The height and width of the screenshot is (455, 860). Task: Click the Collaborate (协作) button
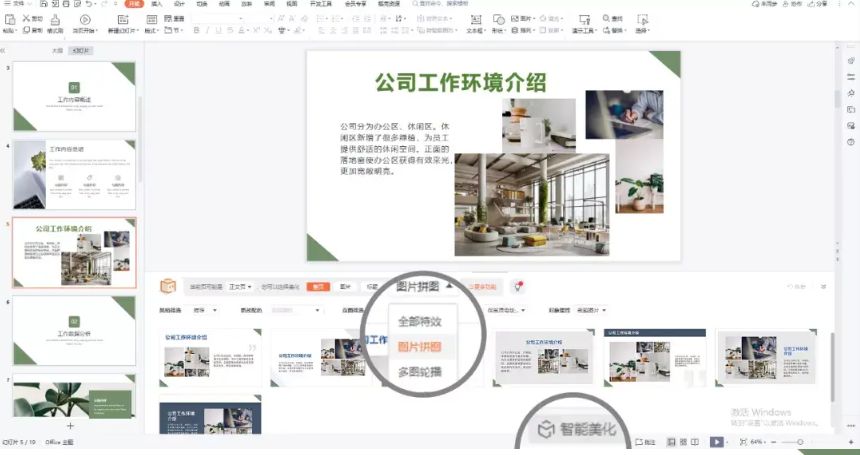pos(793,4)
